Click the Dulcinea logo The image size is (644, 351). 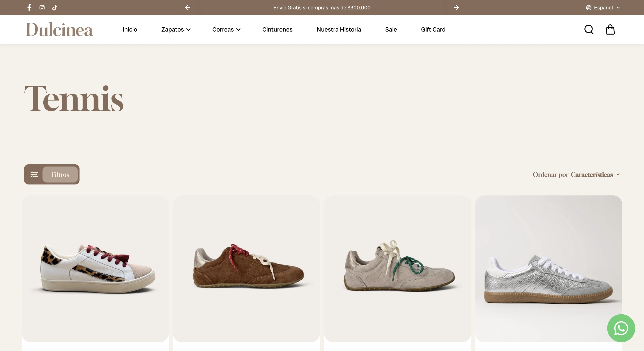pyautogui.click(x=59, y=30)
